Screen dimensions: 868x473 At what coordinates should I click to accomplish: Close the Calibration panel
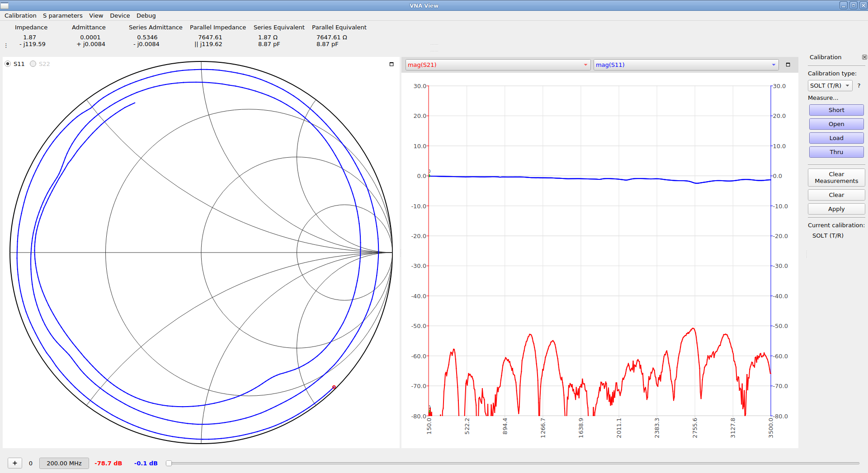(x=864, y=57)
